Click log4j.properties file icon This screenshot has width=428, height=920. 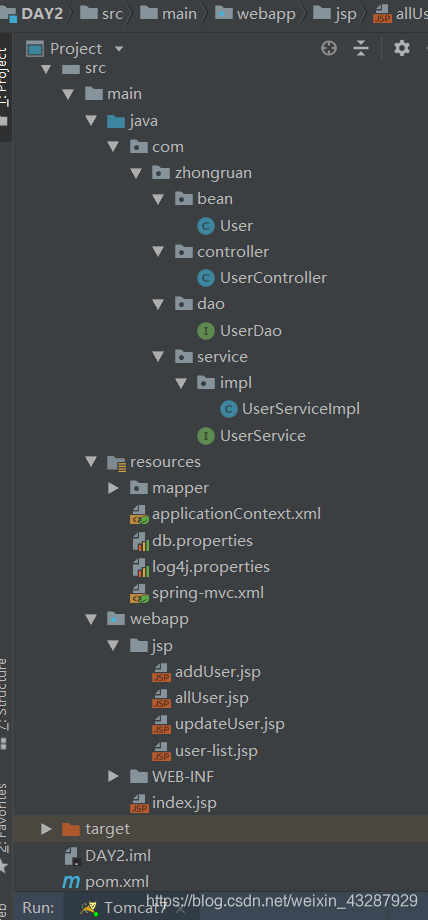click(x=140, y=567)
